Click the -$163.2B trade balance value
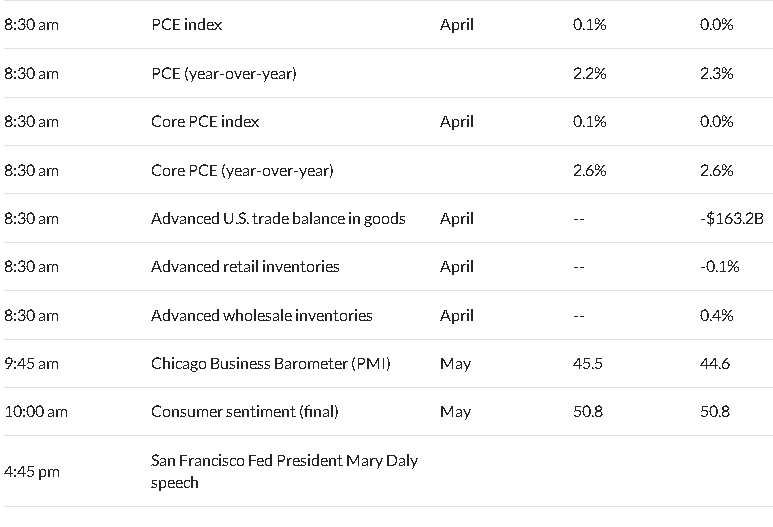 [732, 218]
